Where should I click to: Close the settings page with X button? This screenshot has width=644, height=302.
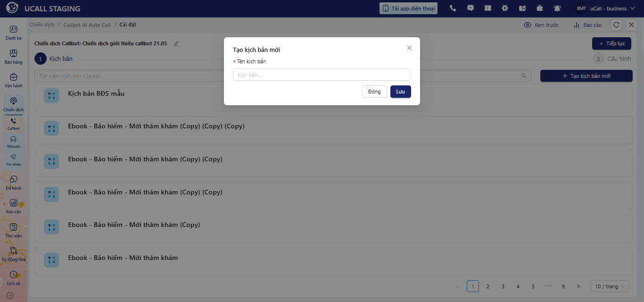pyautogui.click(x=632, y=25)
